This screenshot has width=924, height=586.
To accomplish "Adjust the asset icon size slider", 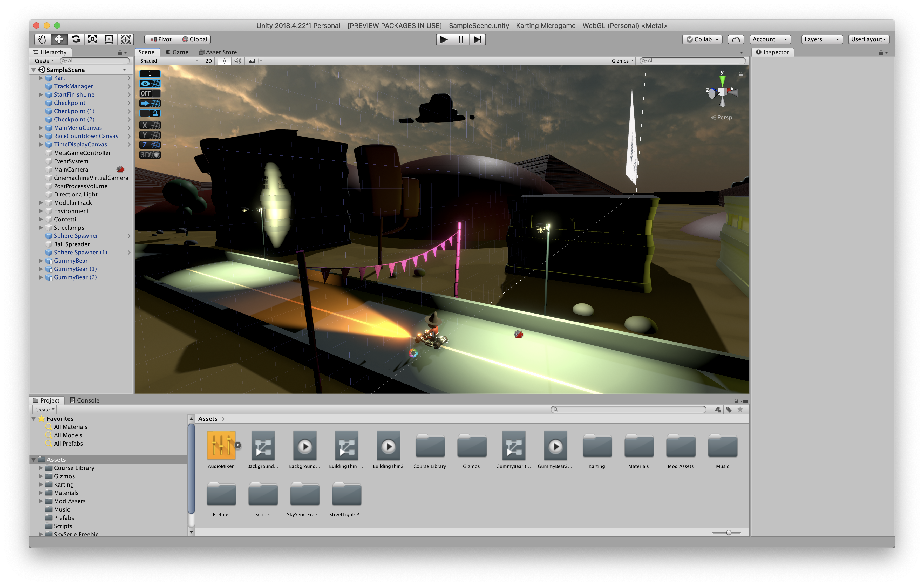I will (728, 532).
